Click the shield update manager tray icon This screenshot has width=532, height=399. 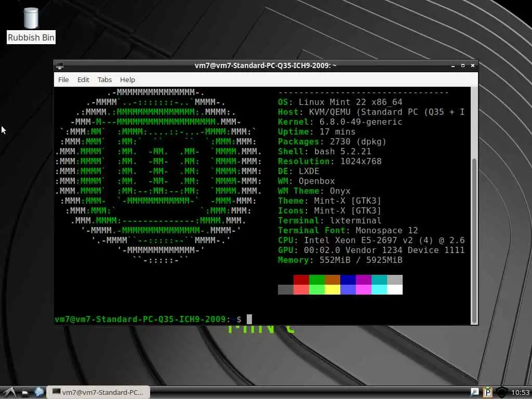[501, 393]
